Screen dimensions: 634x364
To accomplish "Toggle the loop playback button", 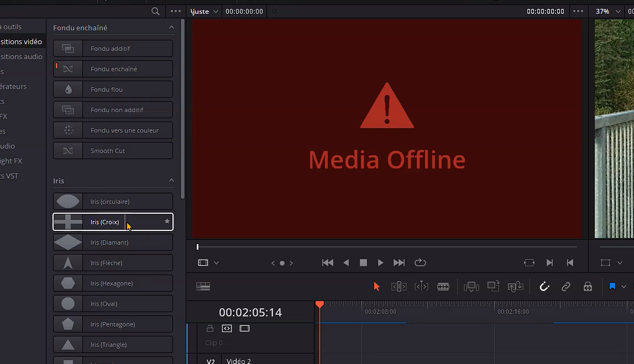I will tap(420, 263).
